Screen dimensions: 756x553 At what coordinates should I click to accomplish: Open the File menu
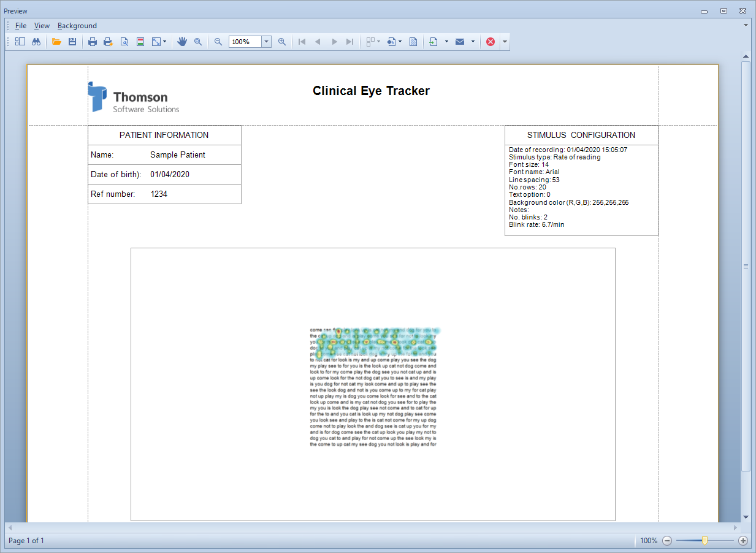click(21, 26)
